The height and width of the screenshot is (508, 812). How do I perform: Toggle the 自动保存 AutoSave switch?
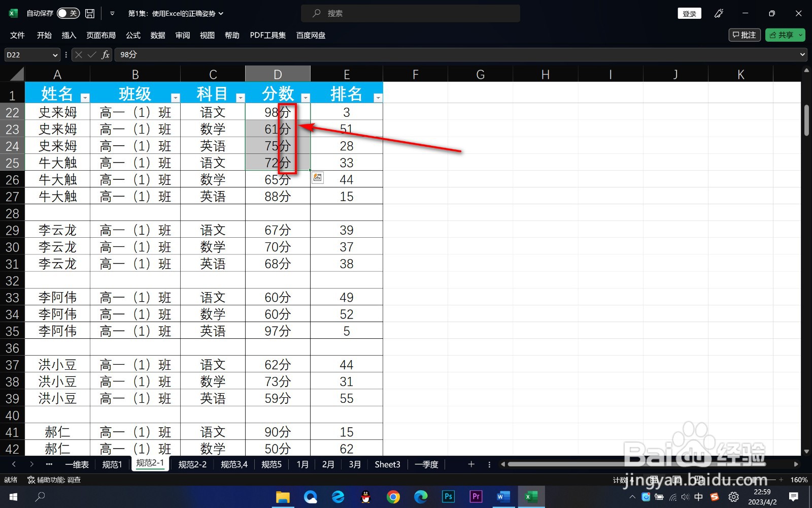tap(68, 14)
